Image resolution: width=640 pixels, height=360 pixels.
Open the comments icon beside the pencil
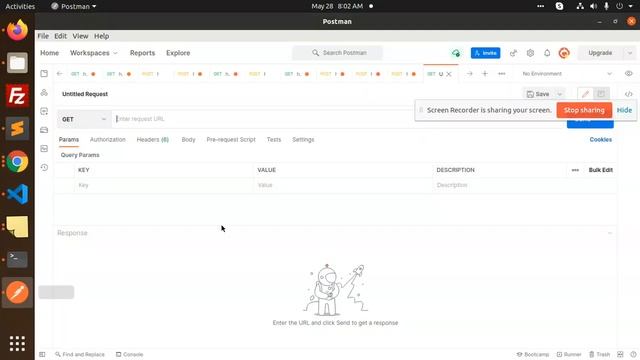click(601, 94)
